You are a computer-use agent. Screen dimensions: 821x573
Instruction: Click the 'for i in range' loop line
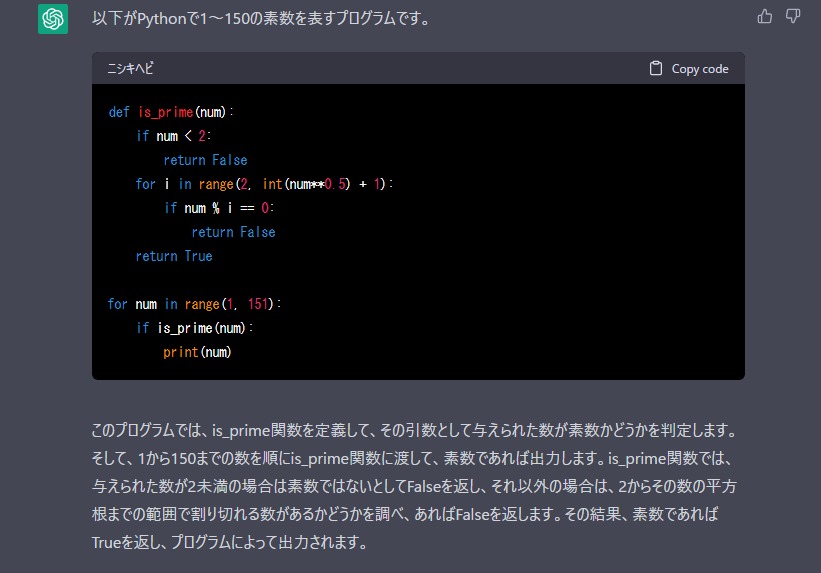[x=264, y=184]
